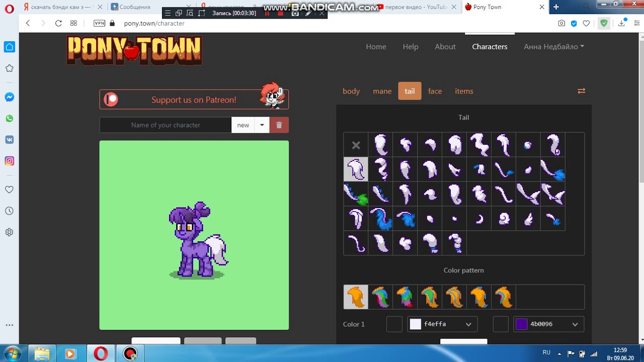This screenshot has width=644, height=362.
Task: Click the white f4effa color swatch
Action: (415, 324)
